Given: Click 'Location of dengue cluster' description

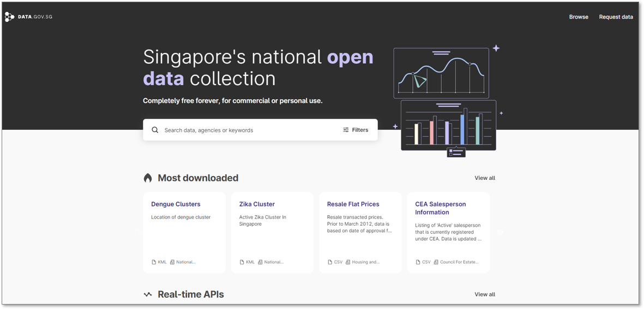Looking at the screenshot, I should click(x=180, y=217).
